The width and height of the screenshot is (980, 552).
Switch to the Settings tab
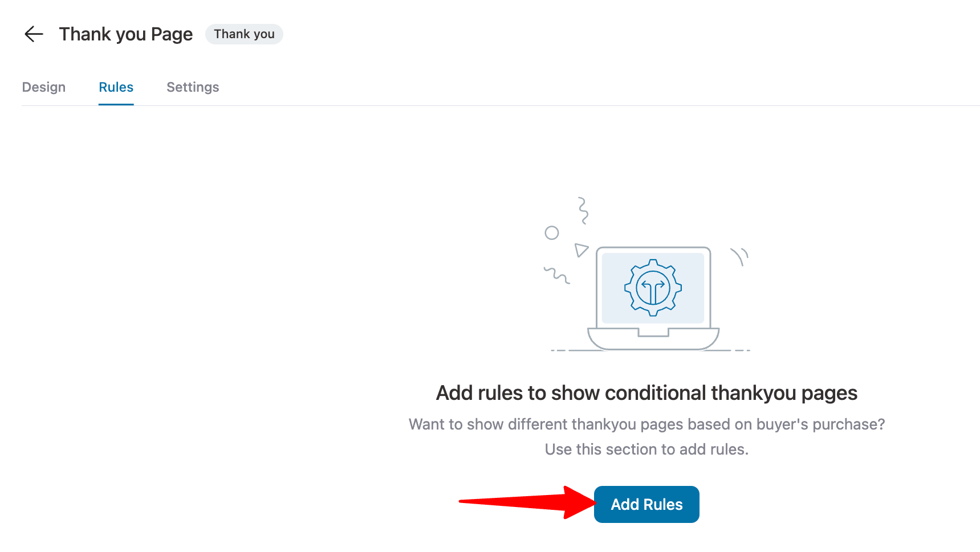(193, 87)
